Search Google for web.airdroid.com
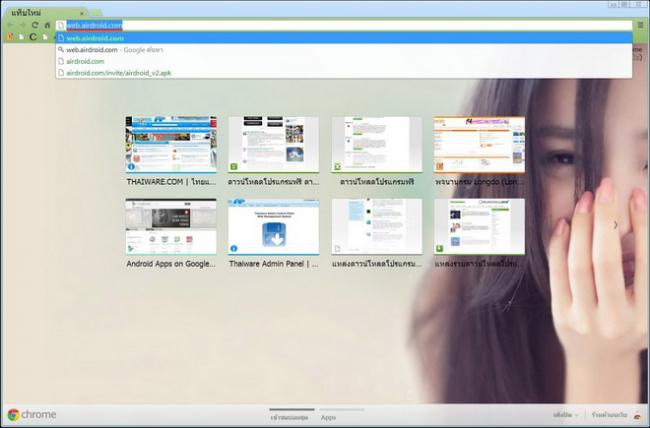650x428 pixels. point(344,50)
